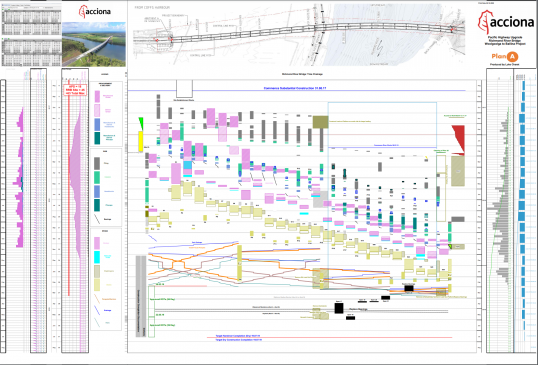Screen dimensions: 538x365
Task: Click the orange PlanA logo
Action: [x=504, y=57]
